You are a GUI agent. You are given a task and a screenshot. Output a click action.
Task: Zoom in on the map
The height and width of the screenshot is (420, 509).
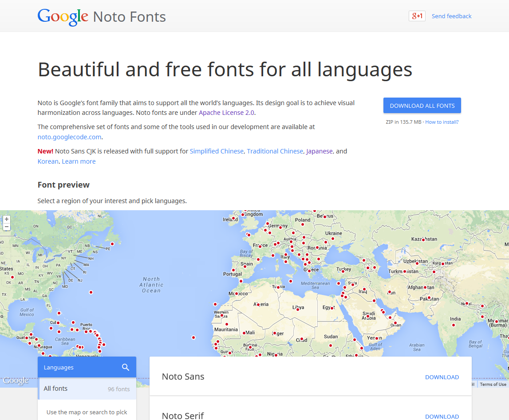tap(7, 219)
